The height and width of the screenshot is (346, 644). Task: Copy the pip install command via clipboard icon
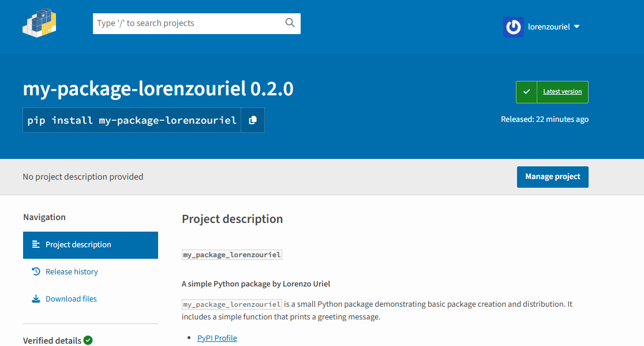[x=253, y=120]
